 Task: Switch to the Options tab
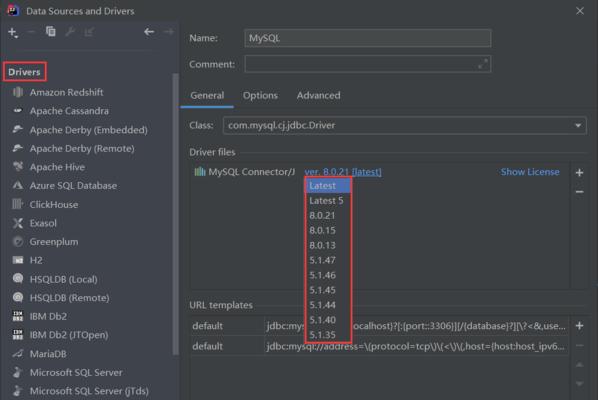(x=260, y=95)
